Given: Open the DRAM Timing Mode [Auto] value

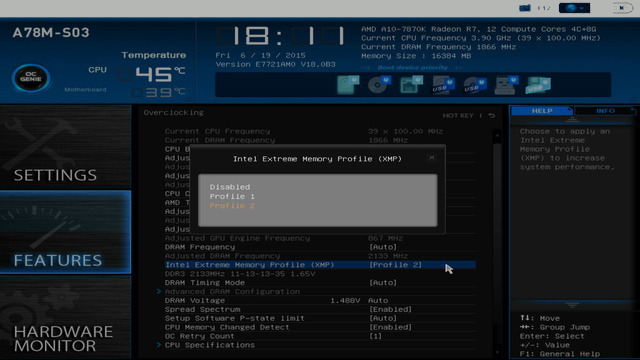Looking at the screenshot, I should 383,282.
